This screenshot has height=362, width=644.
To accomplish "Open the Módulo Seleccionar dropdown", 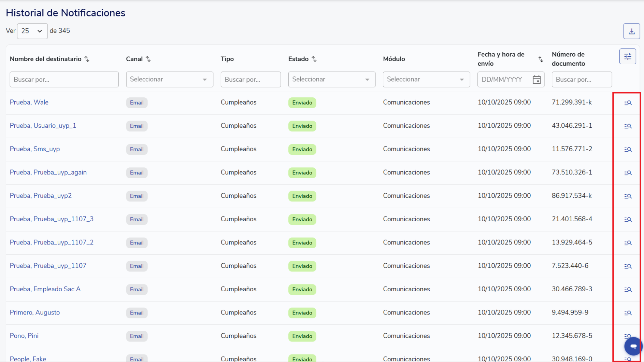I will [426, 80].
